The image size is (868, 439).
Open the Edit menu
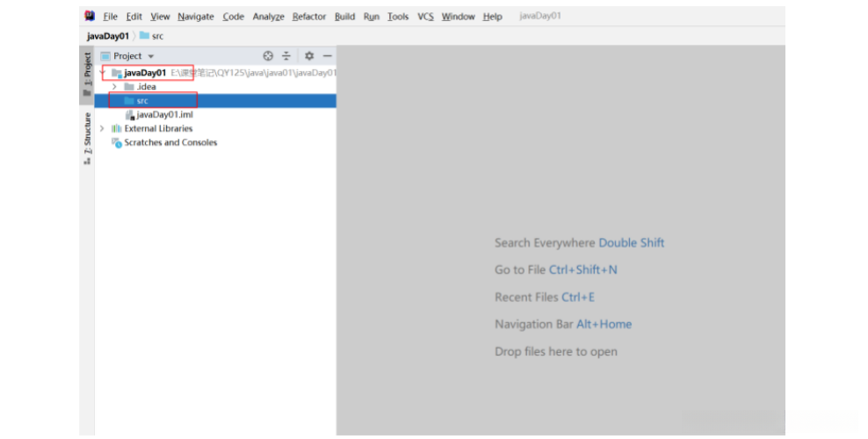click(x=134, y=17)
